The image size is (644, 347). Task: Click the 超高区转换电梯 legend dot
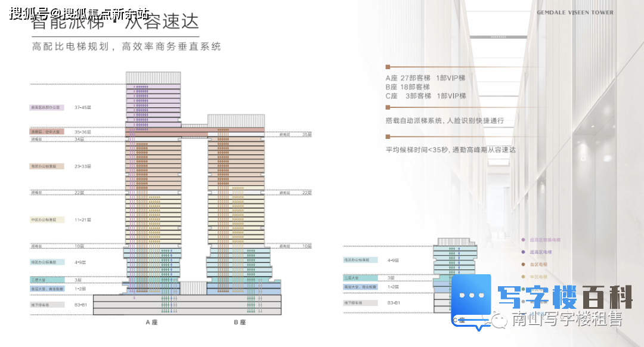524,240
